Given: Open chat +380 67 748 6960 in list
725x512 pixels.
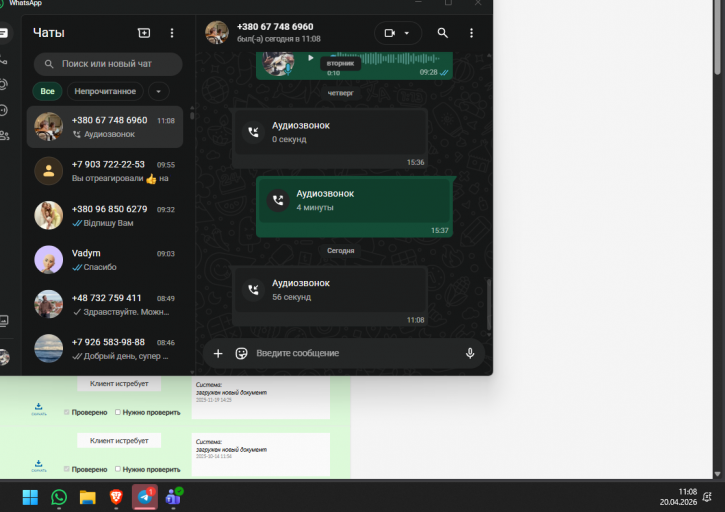Looking at the screenshot, I should [105, 127].
